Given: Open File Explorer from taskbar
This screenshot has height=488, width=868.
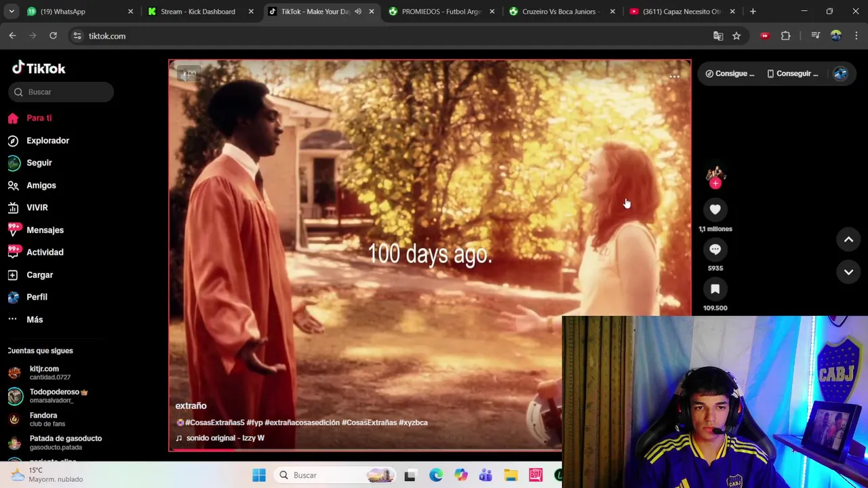Looking at the screenshot, I should (x=511, y=475).
